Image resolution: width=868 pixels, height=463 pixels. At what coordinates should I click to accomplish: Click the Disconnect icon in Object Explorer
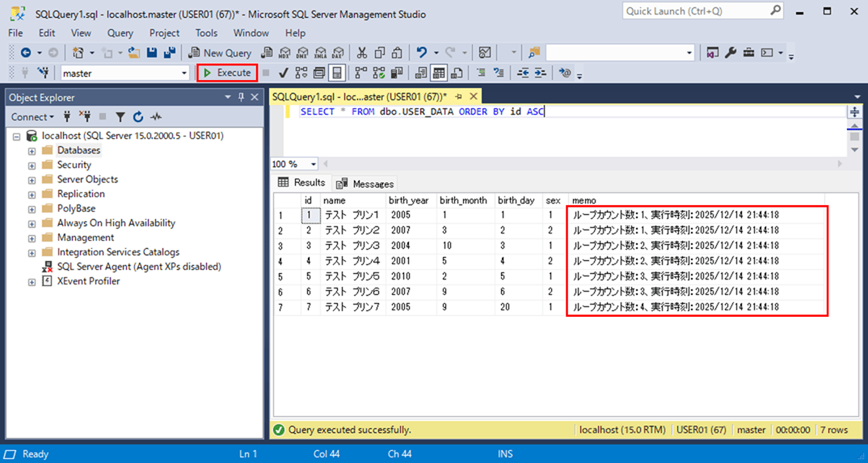85,117
